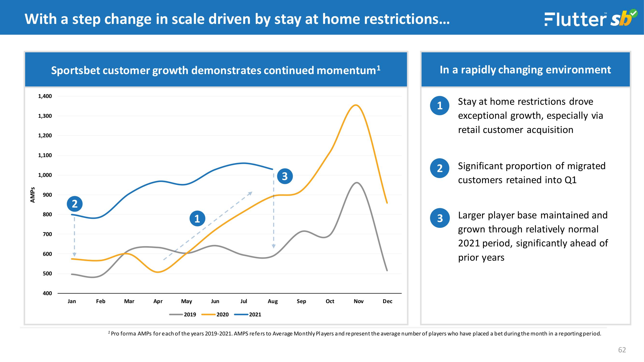Click the footnote superscript 1 reference link

[378, 66]
